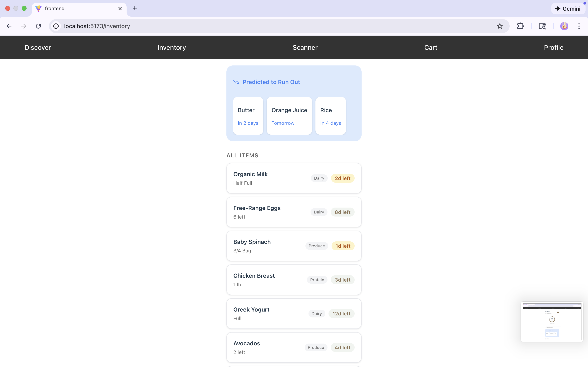Open the Gemini button
This screenshot has height=367, width=588.
tap(568, 9)
